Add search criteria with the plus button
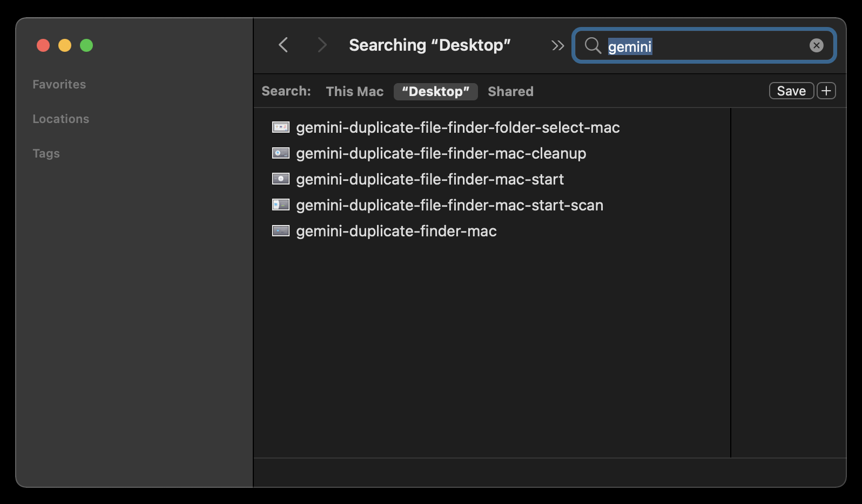The image size is (862, 504). (826, 91)
